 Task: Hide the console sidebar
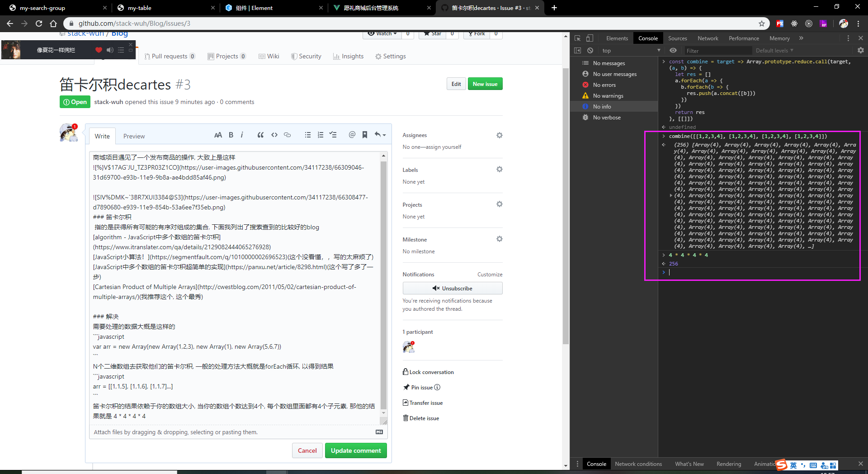click(577, 51)
